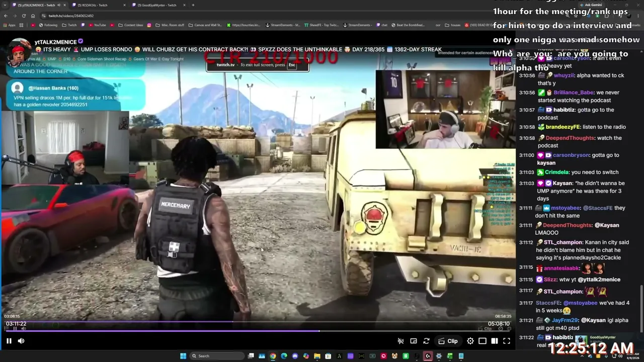
Task: Click the @Kaysan mention by DeependThoughts
Action: click(x=607, y=225)
